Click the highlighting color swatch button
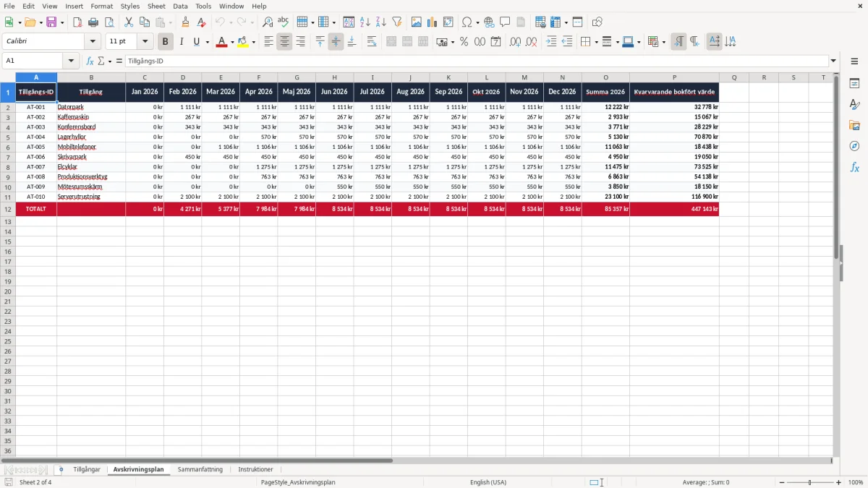 [x=243, y=42]
